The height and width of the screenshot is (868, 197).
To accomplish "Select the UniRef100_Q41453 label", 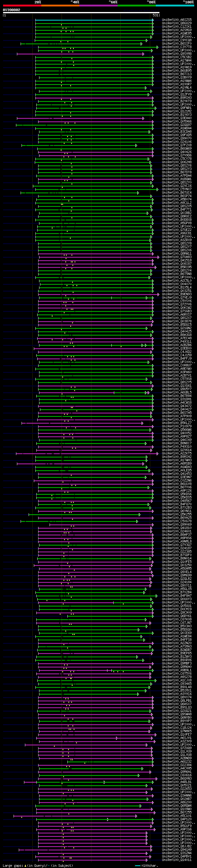I will click(177, 474).
